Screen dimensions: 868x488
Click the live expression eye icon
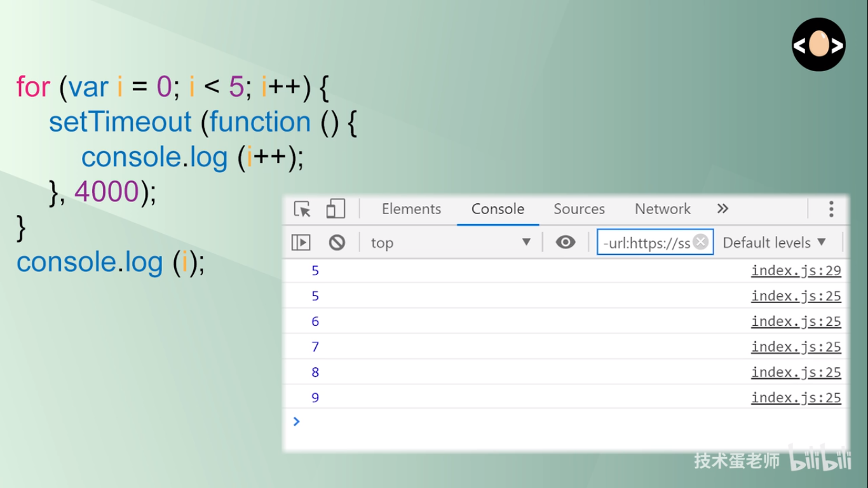click(566, 242)
